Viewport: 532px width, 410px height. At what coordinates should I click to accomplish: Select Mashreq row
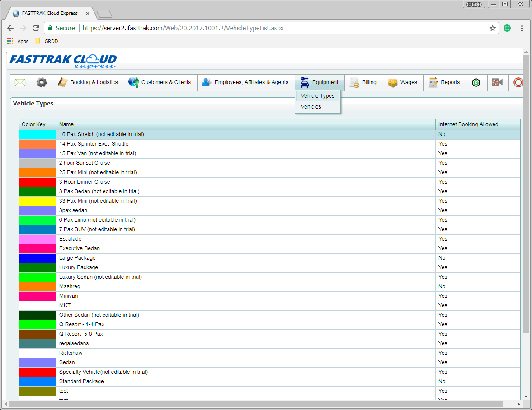point(269,287)
